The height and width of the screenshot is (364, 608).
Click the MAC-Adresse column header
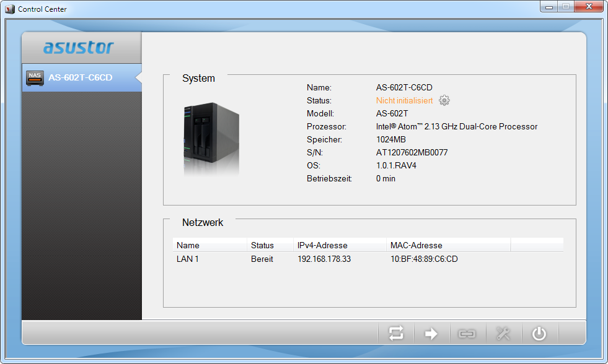point(448,245)
